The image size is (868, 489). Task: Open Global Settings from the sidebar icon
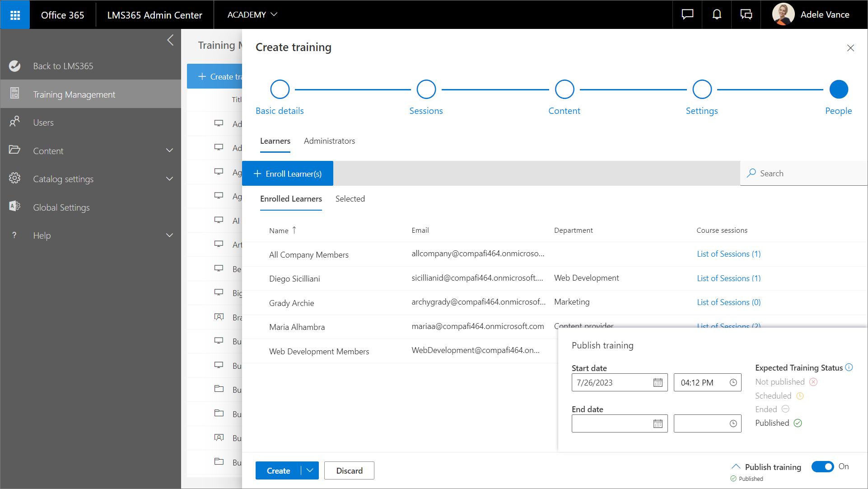[x=15, y=207]
